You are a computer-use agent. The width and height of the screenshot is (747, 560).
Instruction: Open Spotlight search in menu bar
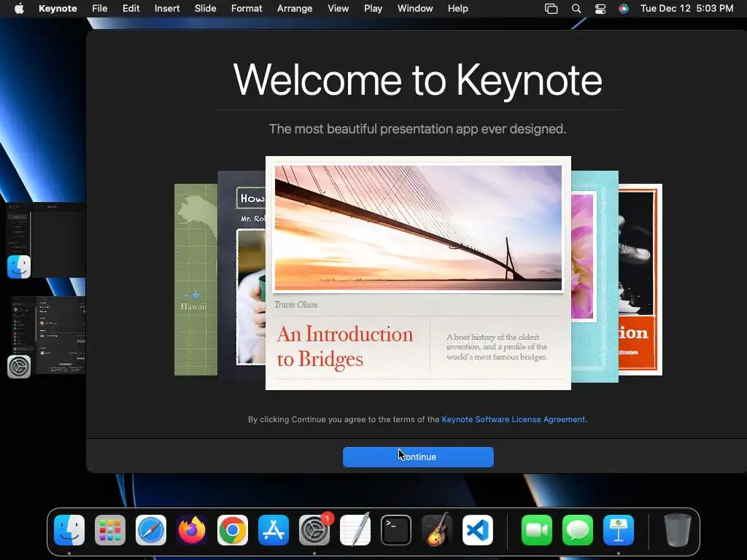[x=576, y=9]
